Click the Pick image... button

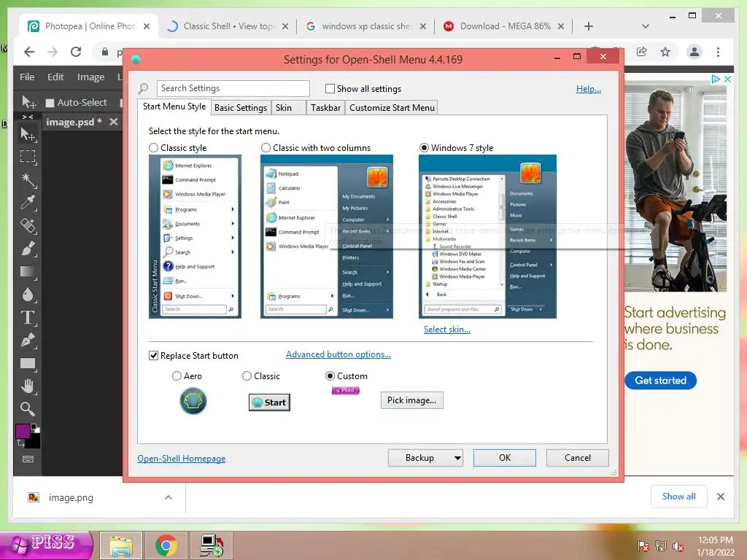tap(411, 400)
